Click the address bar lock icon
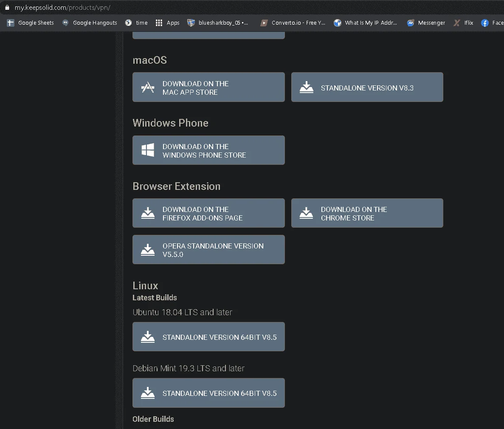Viewport: 504px width, 429px height. (7, 7)
